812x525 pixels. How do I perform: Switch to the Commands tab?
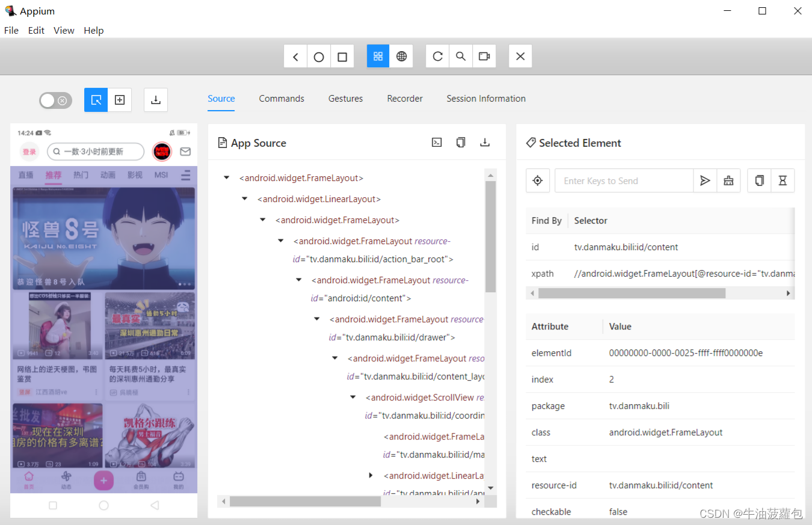tap(281, 99)
